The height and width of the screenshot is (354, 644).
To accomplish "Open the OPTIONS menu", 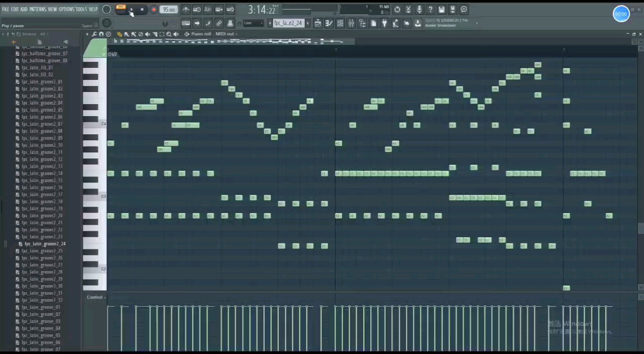I will coord(66,10).
